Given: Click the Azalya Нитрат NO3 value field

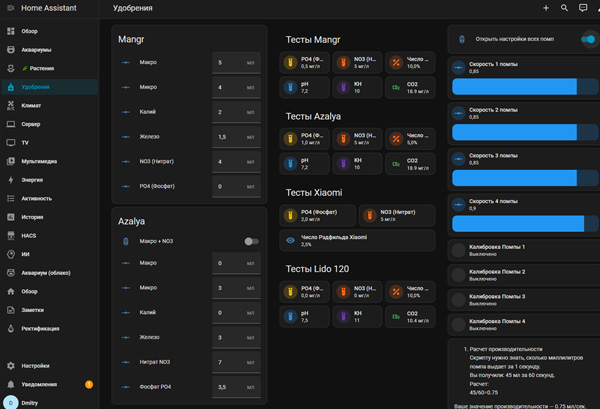Looking at the screenshot, I should click(236, 362).
